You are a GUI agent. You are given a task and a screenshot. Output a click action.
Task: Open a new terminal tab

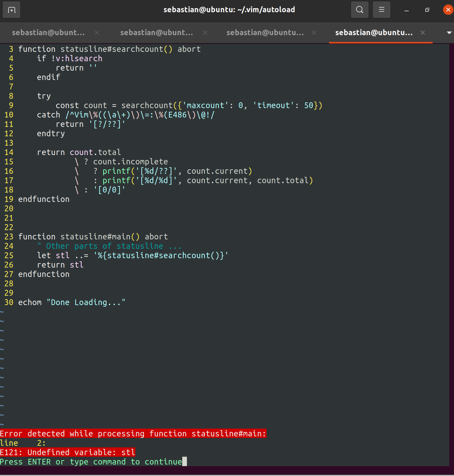(11, 10)
